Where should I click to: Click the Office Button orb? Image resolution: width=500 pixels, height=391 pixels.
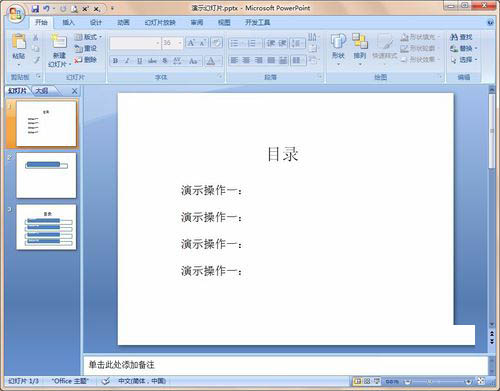16,14
